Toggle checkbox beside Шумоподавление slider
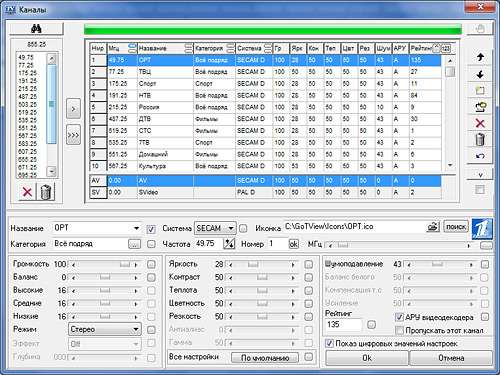Image resolution: width=500 pixels, height=375 pixels. pyautogui.click(x=485, y=264)
